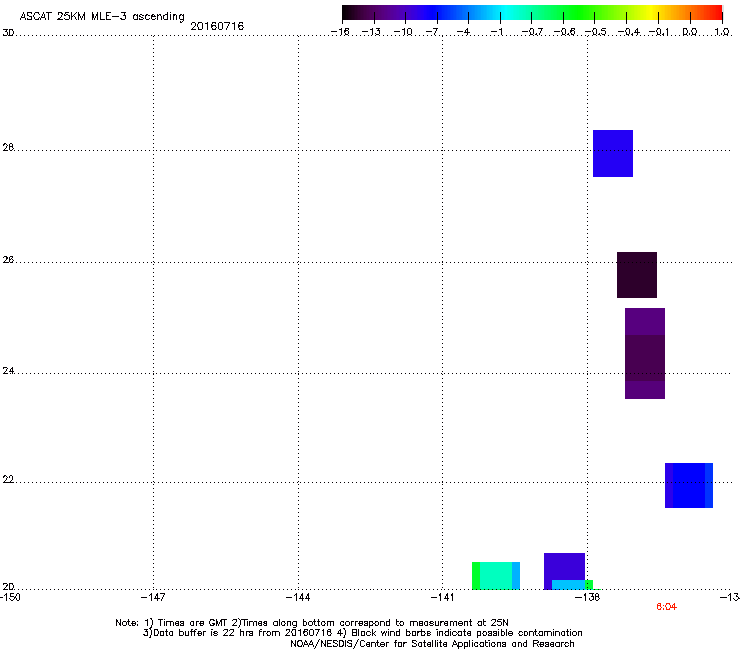Click the latitude label 22
The image size is (740, 650).
click(x=8, y=480)
